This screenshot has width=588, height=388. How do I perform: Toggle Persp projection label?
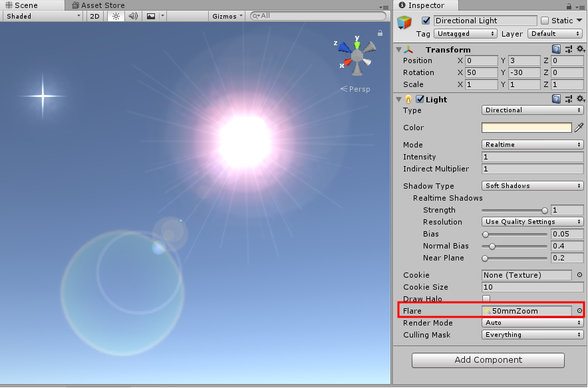coord(355,89)
